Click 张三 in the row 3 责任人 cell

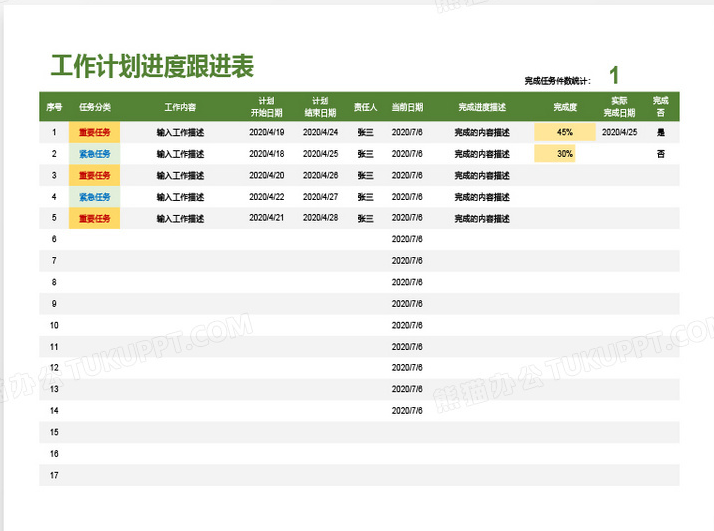click(365, 175)
